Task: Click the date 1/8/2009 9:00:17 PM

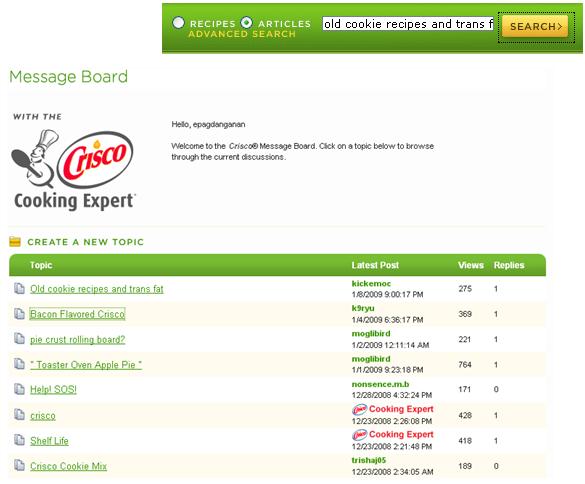Action: (387, 295)
